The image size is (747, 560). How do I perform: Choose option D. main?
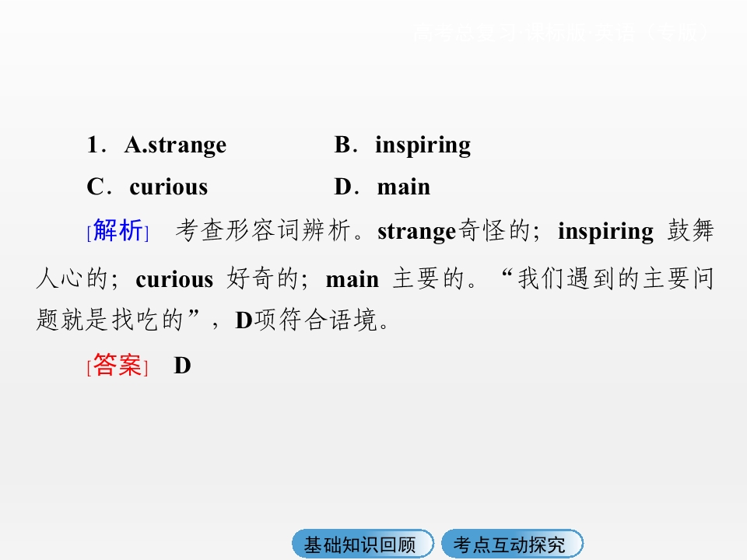click(382, 187)
